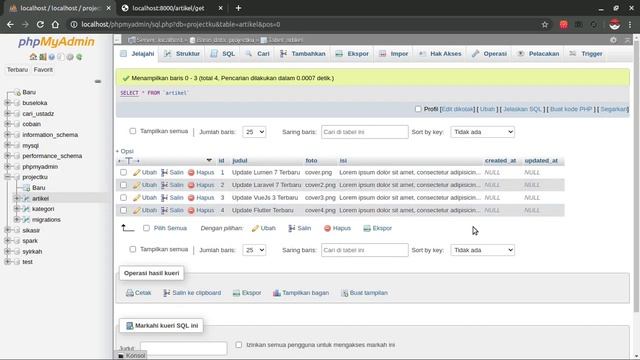Click browser reload button

(x=40, y=24)
